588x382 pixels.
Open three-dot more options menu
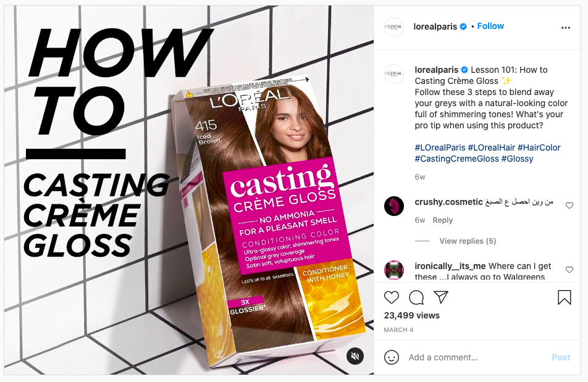click(566, 28)
